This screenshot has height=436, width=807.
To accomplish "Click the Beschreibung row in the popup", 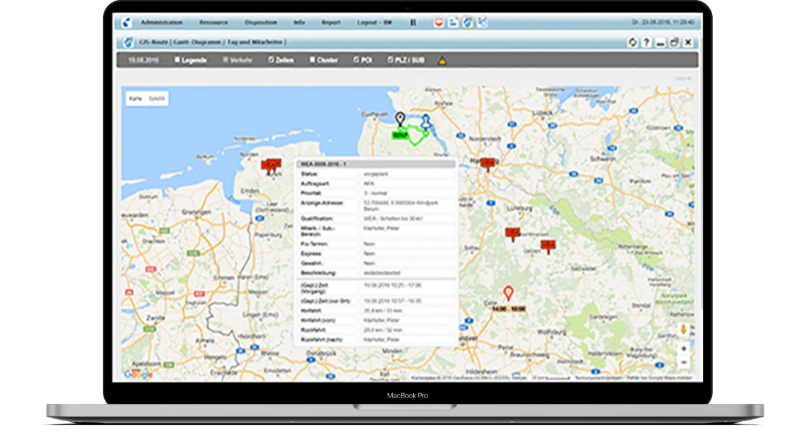I will (x=376, y=273).
